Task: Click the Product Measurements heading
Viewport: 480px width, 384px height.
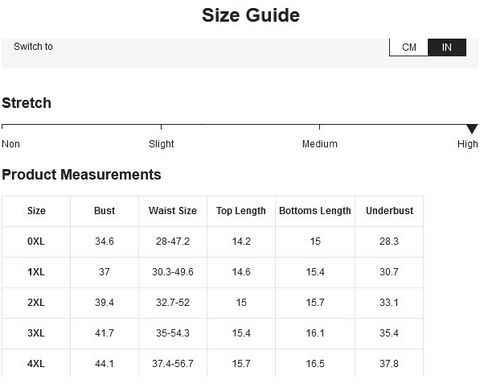Action: coord(81,175)
